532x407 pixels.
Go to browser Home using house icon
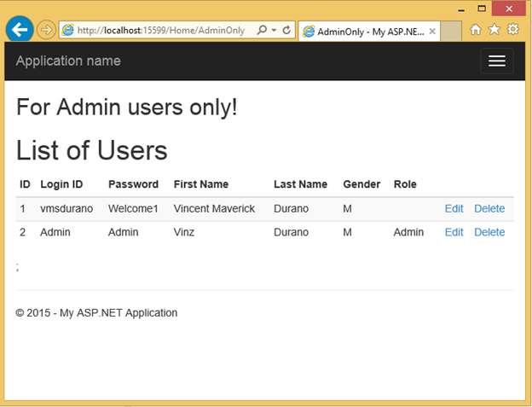[x=476, y=30]
